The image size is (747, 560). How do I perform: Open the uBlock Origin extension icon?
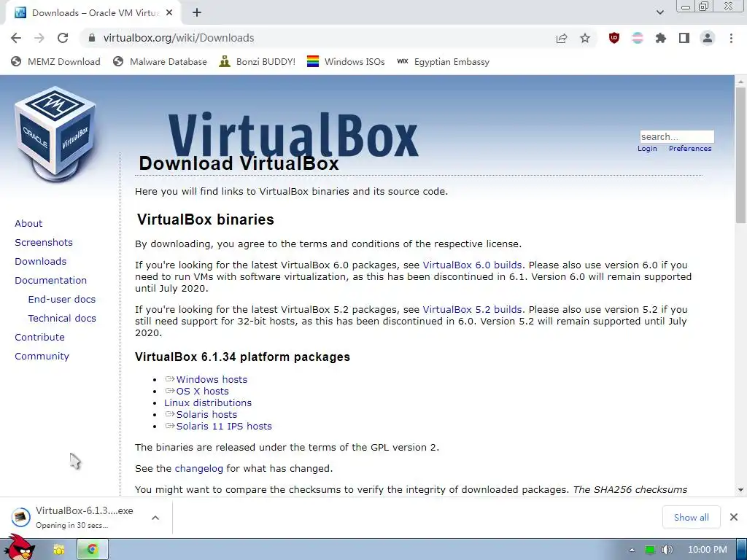click(614, 38)
